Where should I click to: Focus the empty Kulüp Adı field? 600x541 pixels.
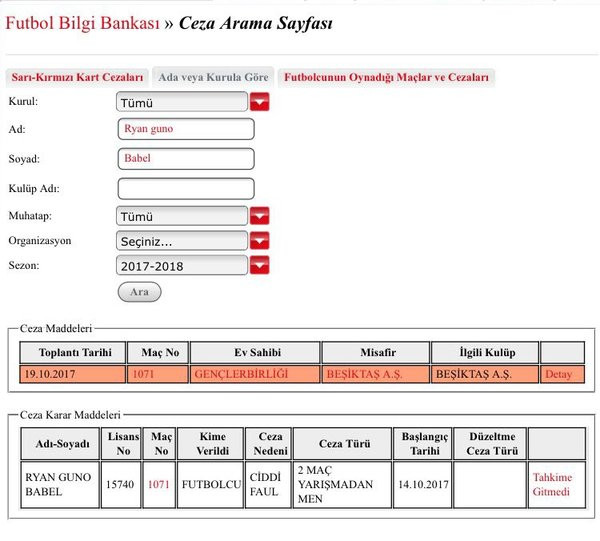(x=186, y=188)
